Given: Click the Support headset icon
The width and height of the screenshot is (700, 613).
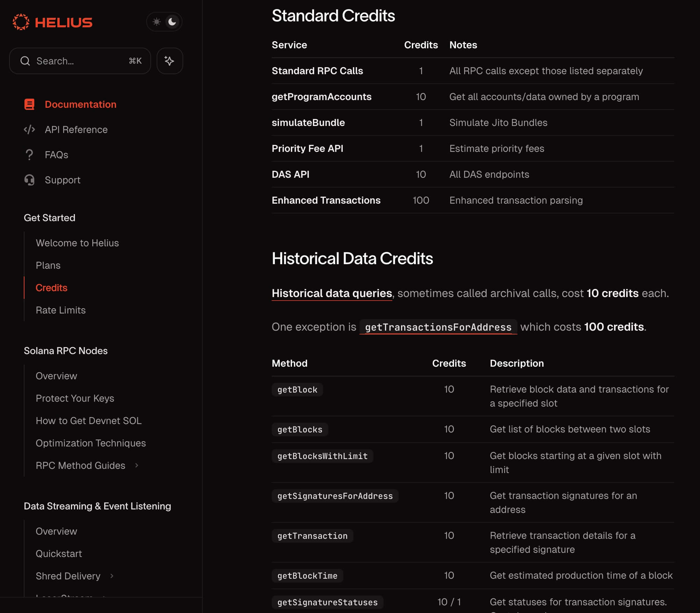Looking at the screenshot, I should [x=29, y=180].
